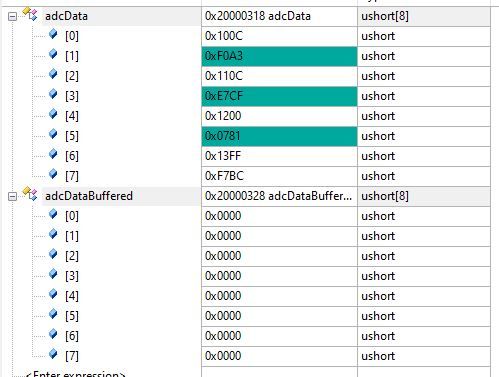Click the address 0x20000328 adcDataBuffer cell
The height and width of the screenshot is (377, 499).
pos(279,196)
